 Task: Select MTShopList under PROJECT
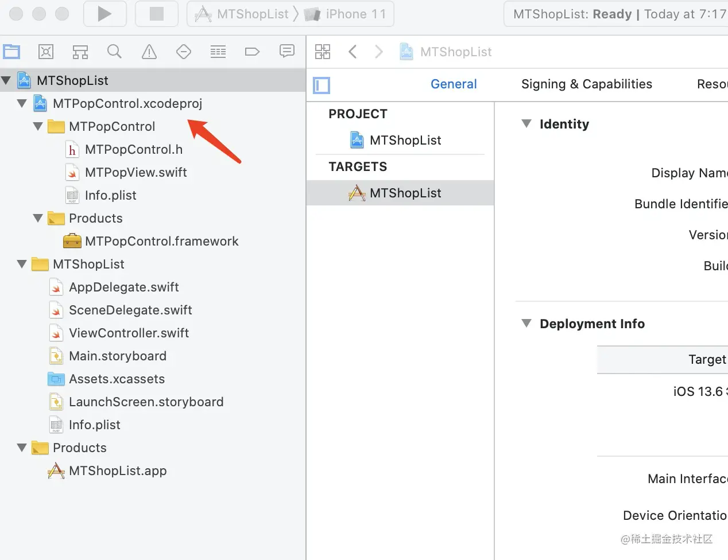tap(405, 140)
